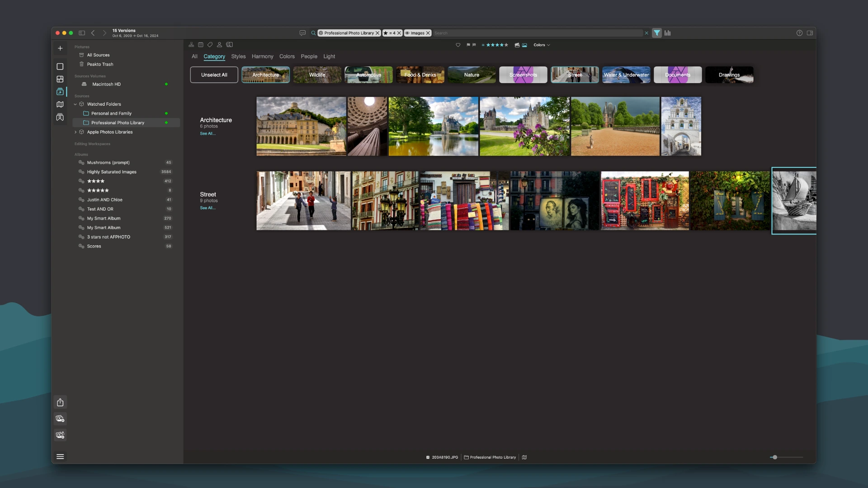This screenshot has height=488, width=868.
Task: Click See All under Architecture section
Action: [208, 133]
